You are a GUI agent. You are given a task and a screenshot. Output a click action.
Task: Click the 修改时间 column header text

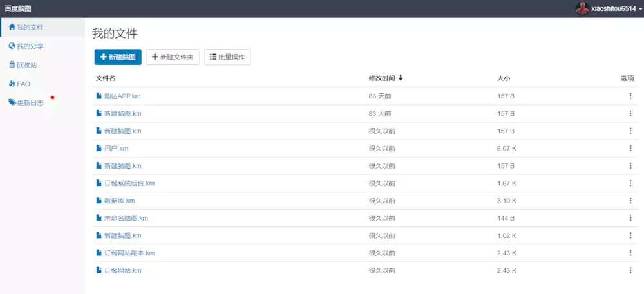tap(382, 78)
